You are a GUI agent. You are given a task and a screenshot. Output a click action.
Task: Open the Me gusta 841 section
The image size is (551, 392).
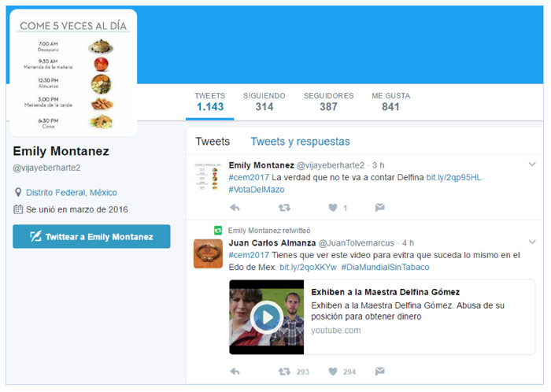coord(390,102)
